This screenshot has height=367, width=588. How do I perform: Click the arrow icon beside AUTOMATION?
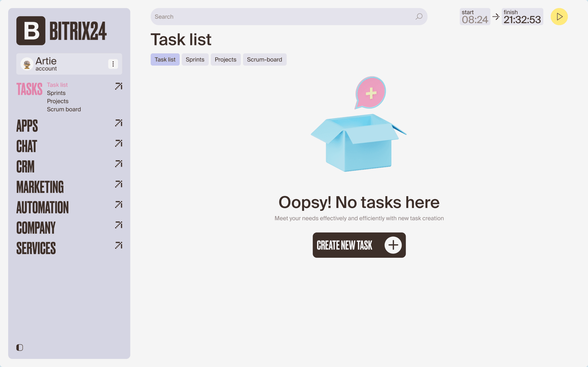pos(119,205)
